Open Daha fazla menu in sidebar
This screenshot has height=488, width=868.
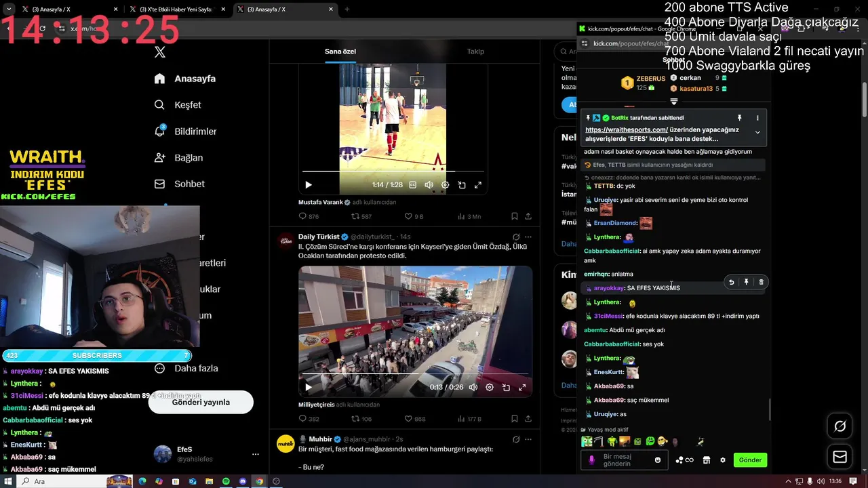(186, 368)
